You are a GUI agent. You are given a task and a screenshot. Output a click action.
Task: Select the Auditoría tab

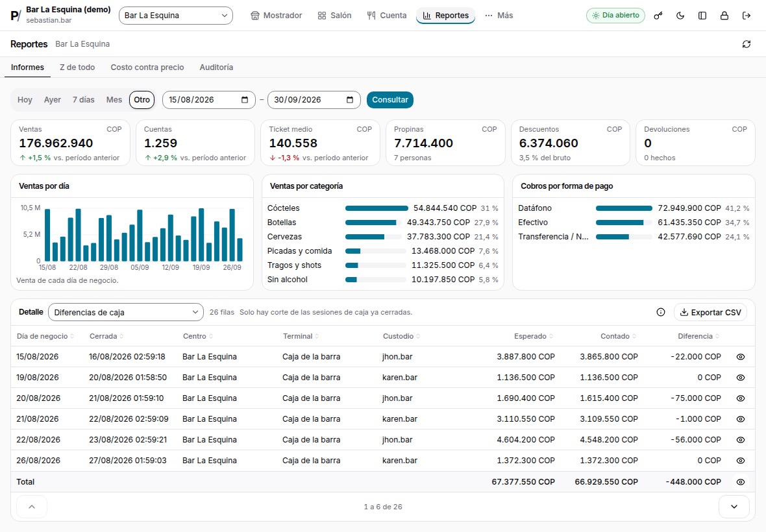[x=216, y=67]
